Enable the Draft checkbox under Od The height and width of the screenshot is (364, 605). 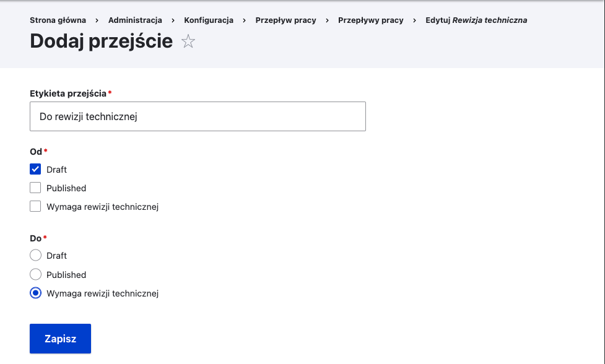pyautogui.click(x=35, y=168)
